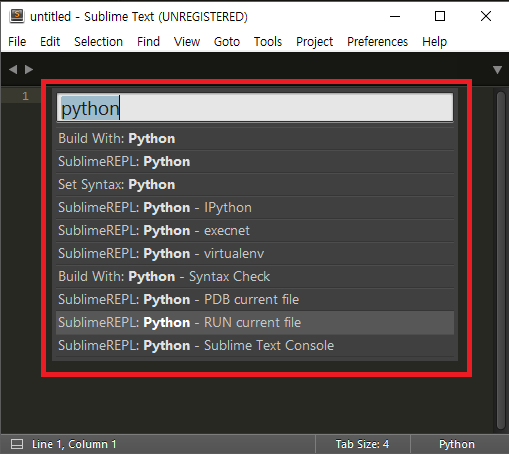This screenshot has width=509, height=454.
Task: Select 'SublimeREPL: Python - execnet' entry
Action: tap(255, 231)
